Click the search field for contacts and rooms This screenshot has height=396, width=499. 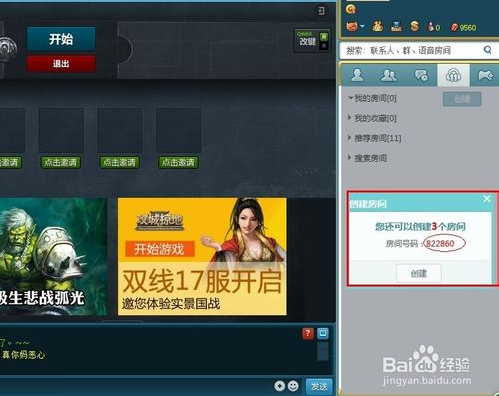(x=412, y=50)
